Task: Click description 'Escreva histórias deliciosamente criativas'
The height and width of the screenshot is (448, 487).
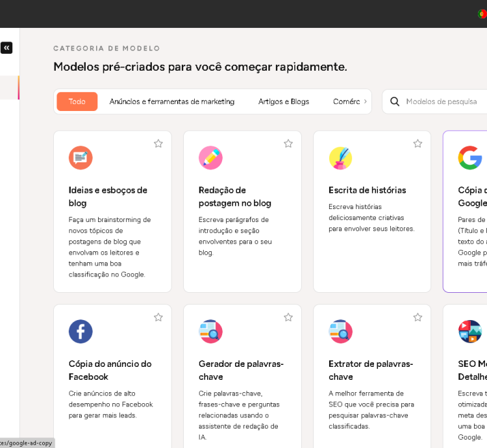Action: coord(371,218)
